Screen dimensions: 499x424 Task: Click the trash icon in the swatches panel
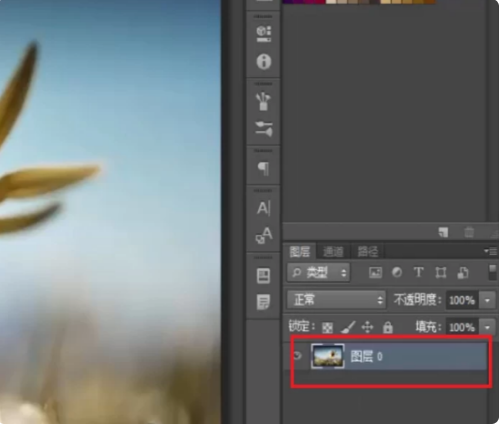469,232
